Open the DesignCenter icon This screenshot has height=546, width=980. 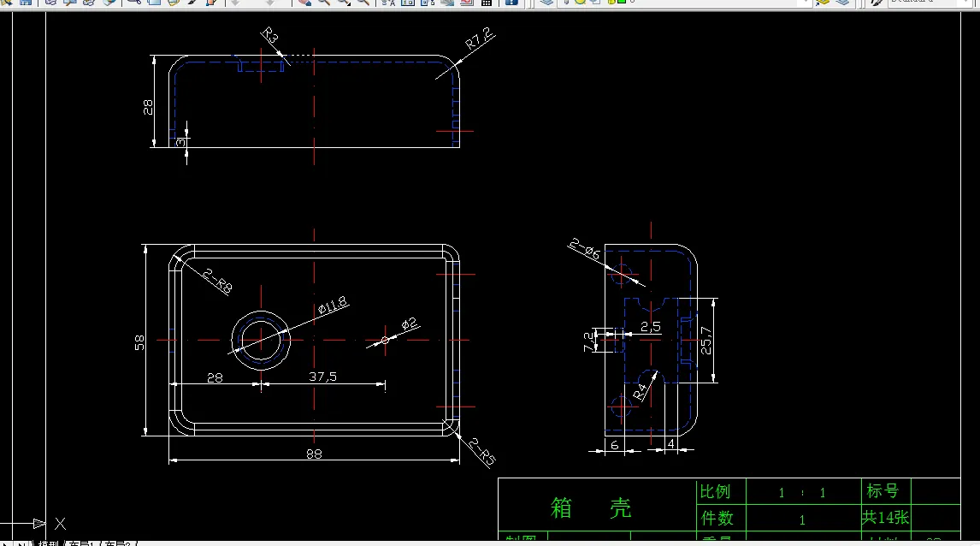(x=408, y=3)
